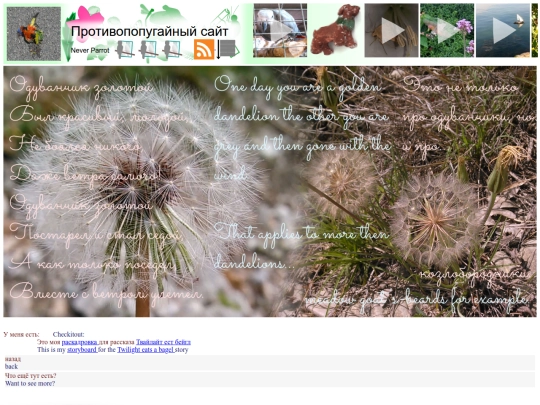This screenshot has width=540, height=405.
Task: Click the Never Parrot label
Action: pyautogui.click(x=90, y=50)
